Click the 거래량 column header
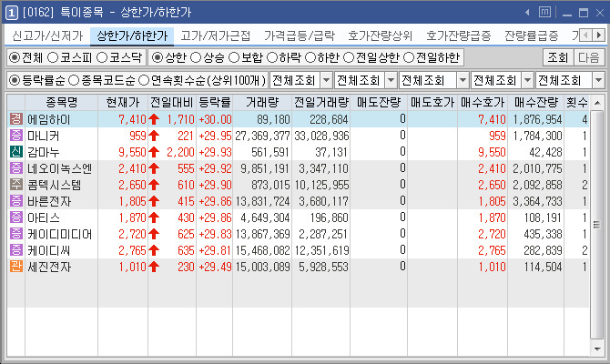This screenshot has height=364, width=610. click(x=262, y=102)
